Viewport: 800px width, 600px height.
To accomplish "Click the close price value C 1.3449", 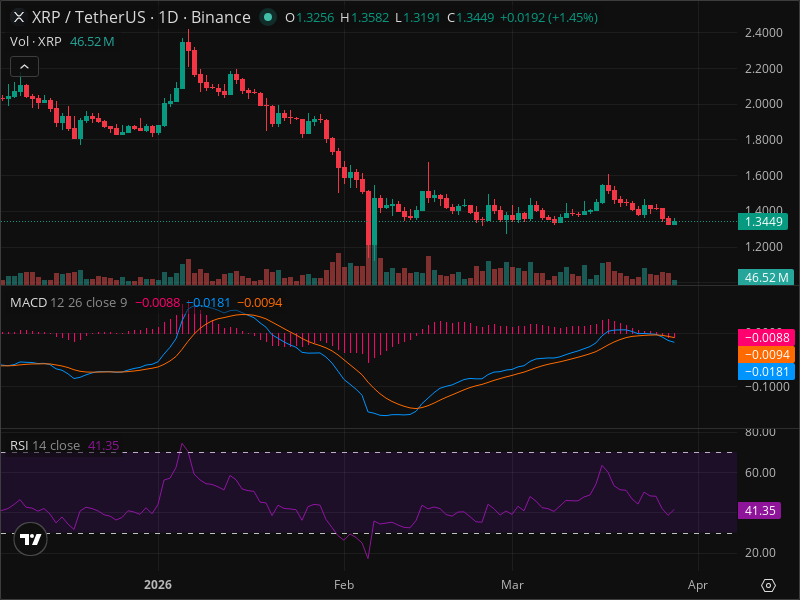I will [470, 17].
